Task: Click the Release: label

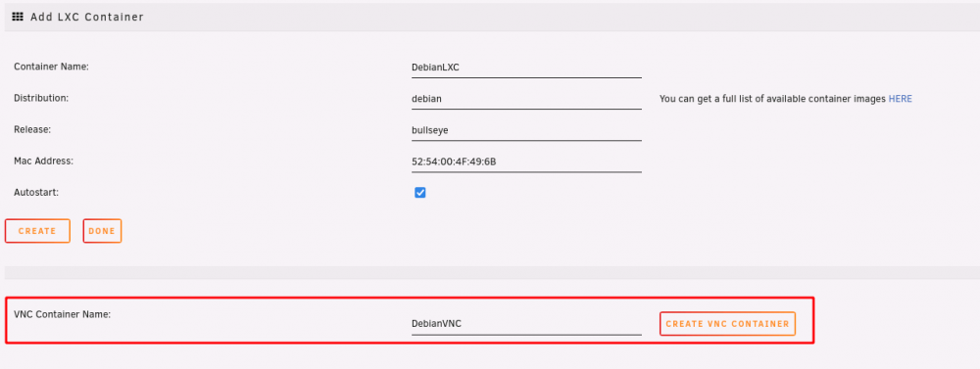Action: [x=32, y=129]
